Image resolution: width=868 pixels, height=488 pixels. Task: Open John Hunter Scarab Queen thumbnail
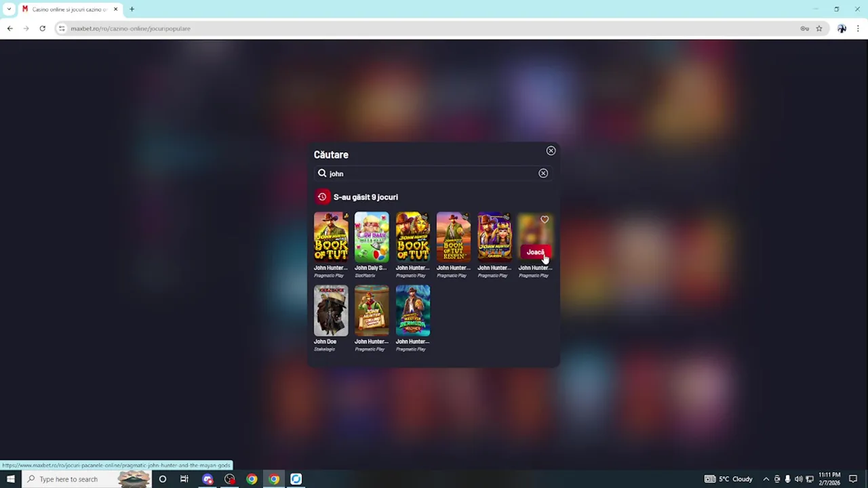pyautogui.click(x=494, y=237)
